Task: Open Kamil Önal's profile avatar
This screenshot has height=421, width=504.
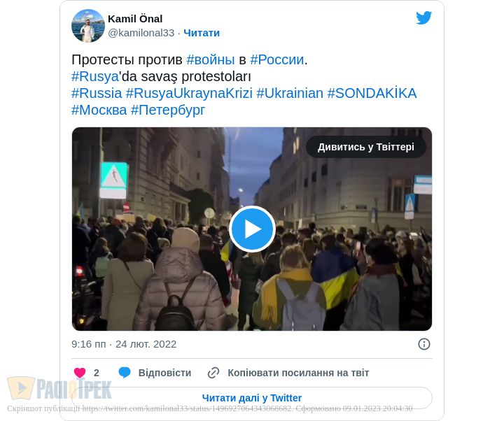Action: click(88, 26)
